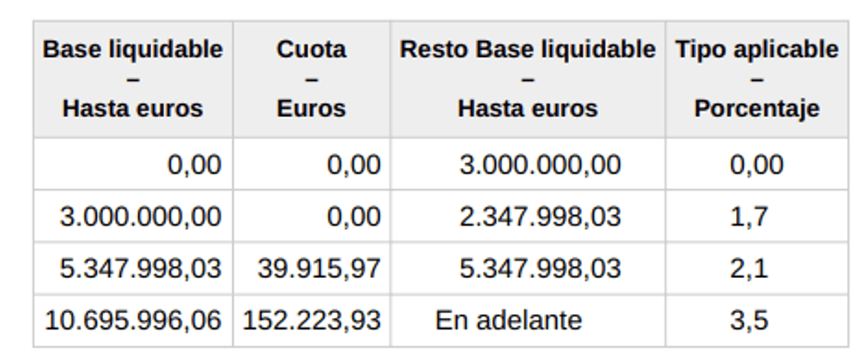The height and width of the screenshot is (355, 868).
Task: Select the 152.223,93 cuota cell
Action: coord(312,321)
